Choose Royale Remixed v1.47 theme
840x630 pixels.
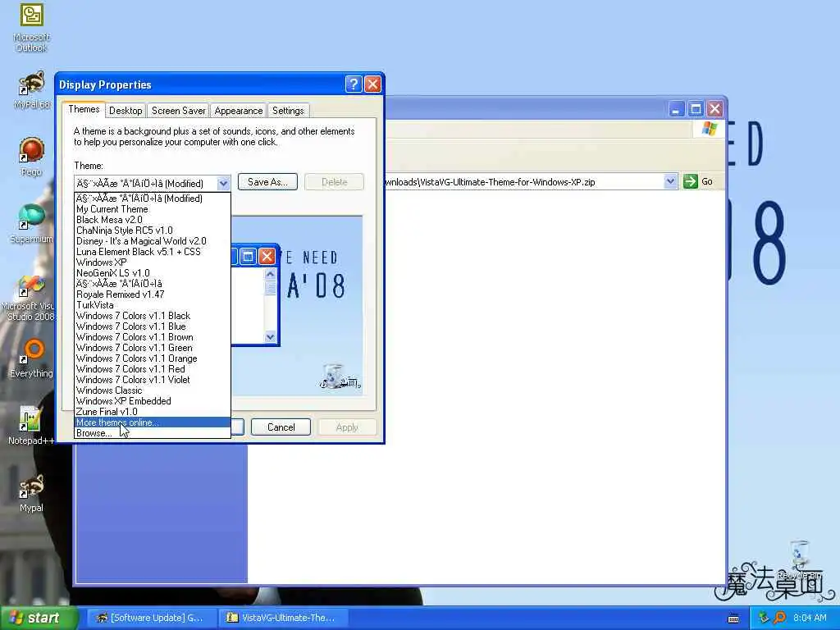click(x=152, y=294)
